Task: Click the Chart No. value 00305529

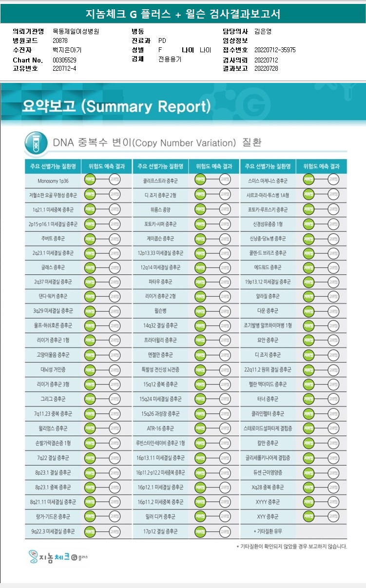Action: click(64, 60)
